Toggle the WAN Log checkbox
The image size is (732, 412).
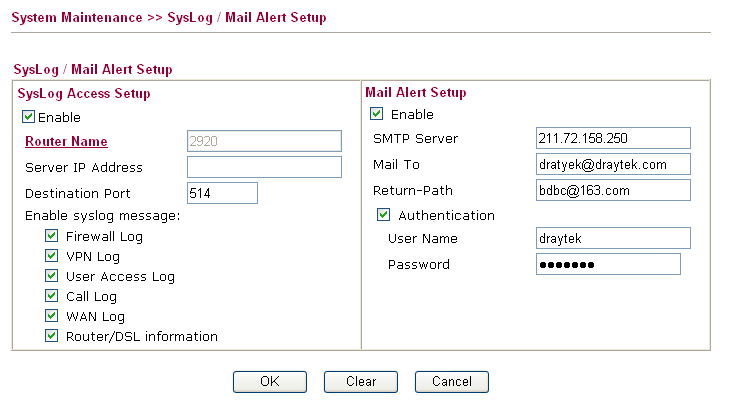coord(52,317)
